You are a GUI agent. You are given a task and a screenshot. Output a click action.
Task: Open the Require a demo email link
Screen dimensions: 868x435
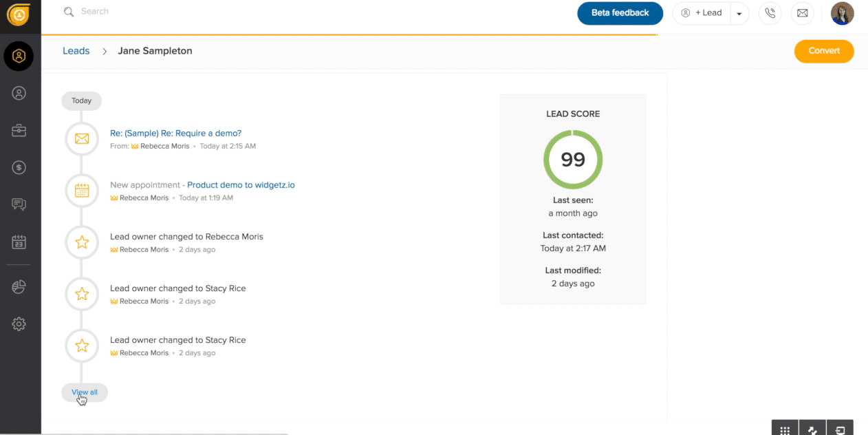(x=175, y=134)
